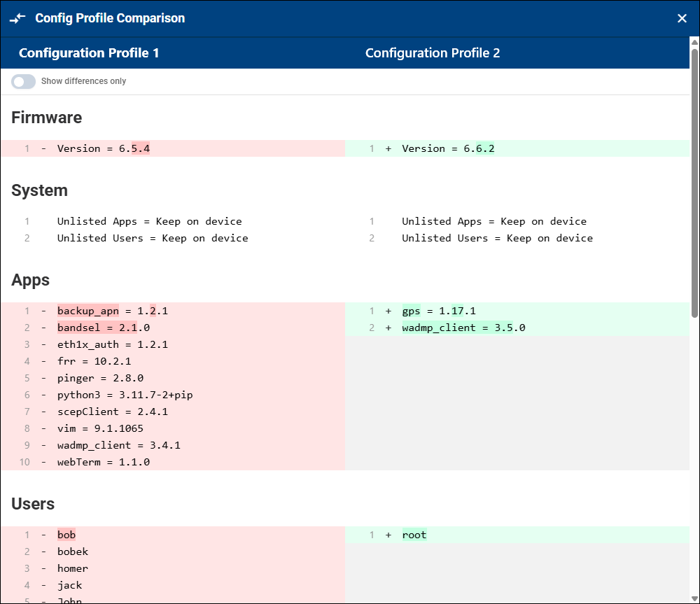Click the wadmp_client = 3.5.0 row
This screenshot has width=700, height=604.
click(517, 328)
